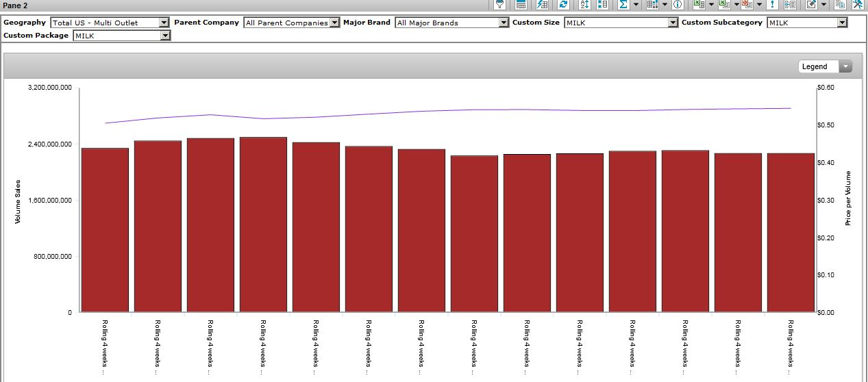The height and width of the screenshot is (382, 868).
Task: Click the copy pages icon
Action: [841, 4]
